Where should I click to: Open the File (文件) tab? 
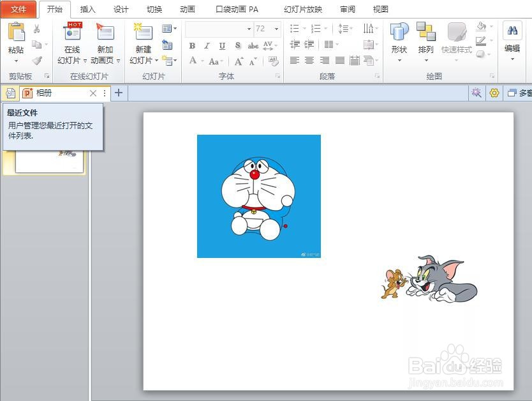tap(18, 9)
